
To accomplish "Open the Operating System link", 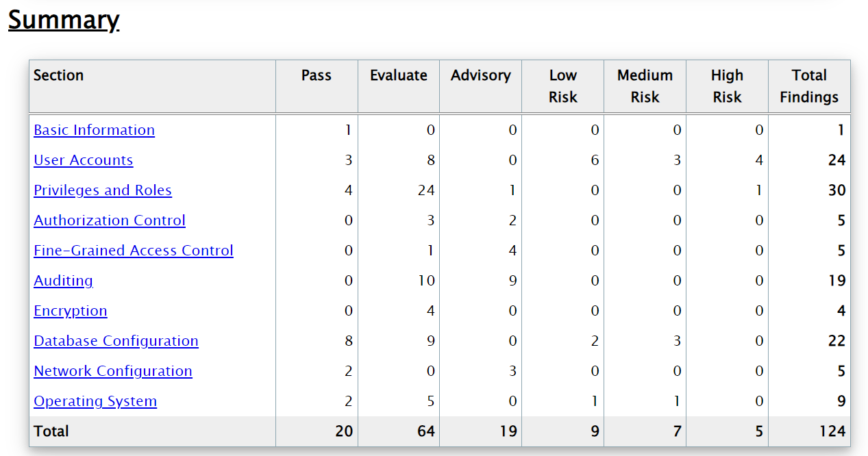I will tap(95, 401).
